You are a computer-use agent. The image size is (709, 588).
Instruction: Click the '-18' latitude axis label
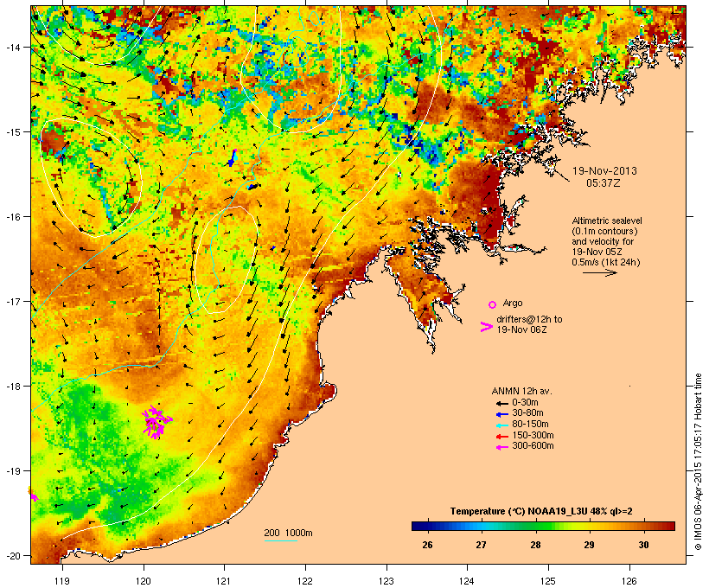[12, 387]
